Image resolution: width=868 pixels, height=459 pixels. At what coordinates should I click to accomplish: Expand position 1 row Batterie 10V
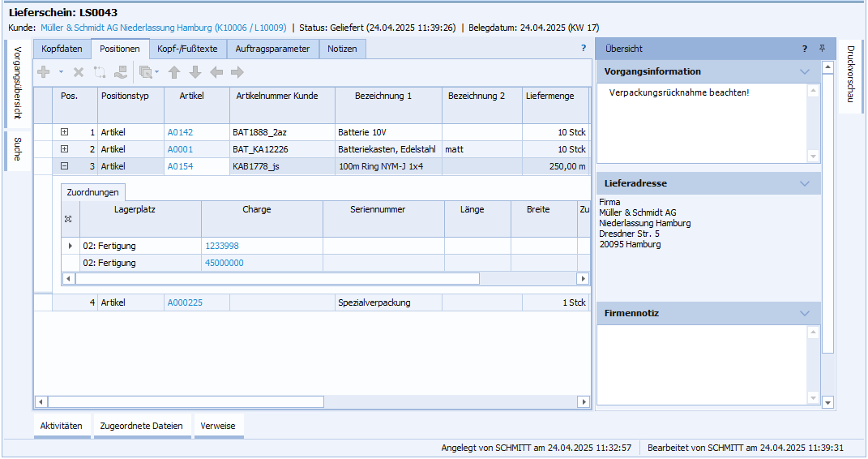tap(64, 131)
